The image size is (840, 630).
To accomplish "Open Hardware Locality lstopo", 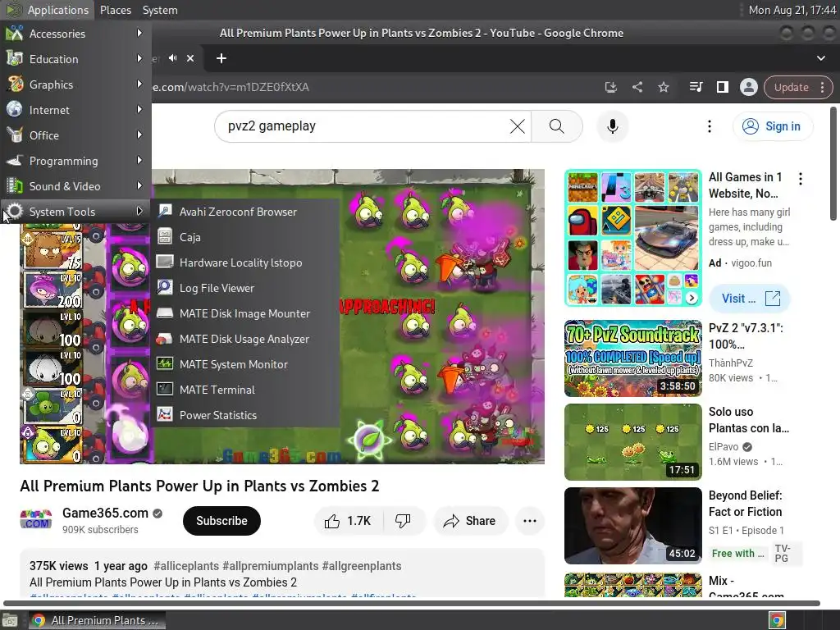I will coord(244,262).
